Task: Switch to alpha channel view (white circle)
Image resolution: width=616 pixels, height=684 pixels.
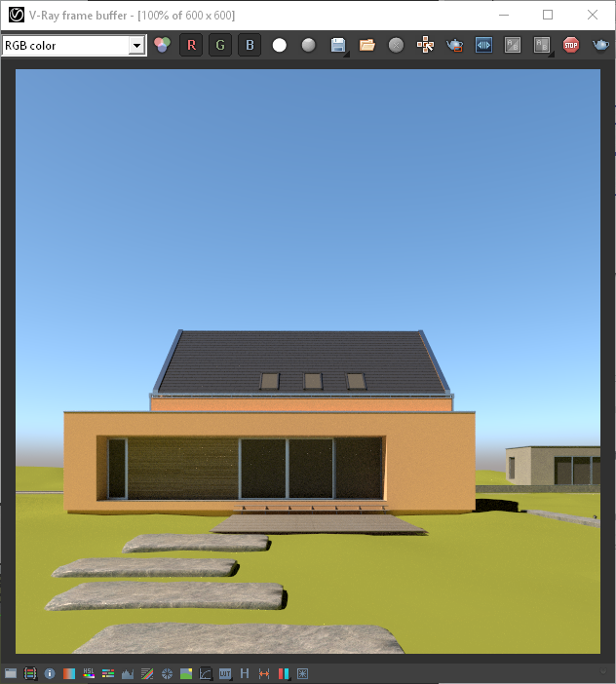Action: click(x=279, y=45)
